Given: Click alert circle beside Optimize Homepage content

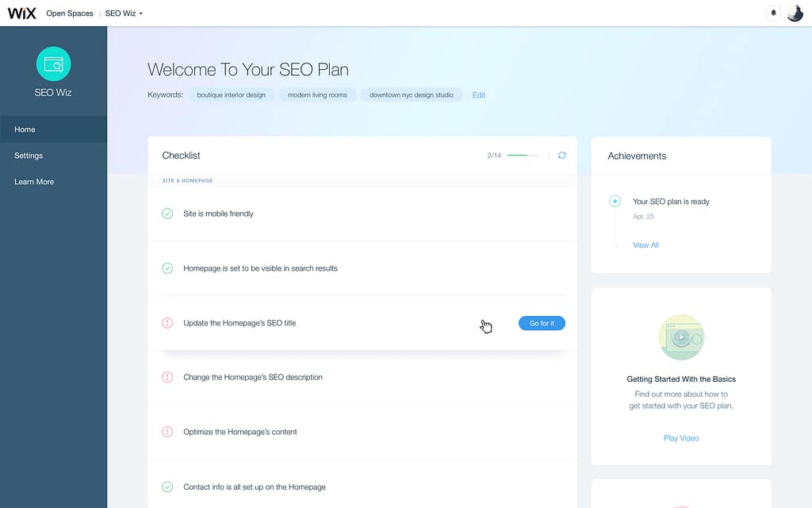Looking at the screenshot, I should (167, 432).
